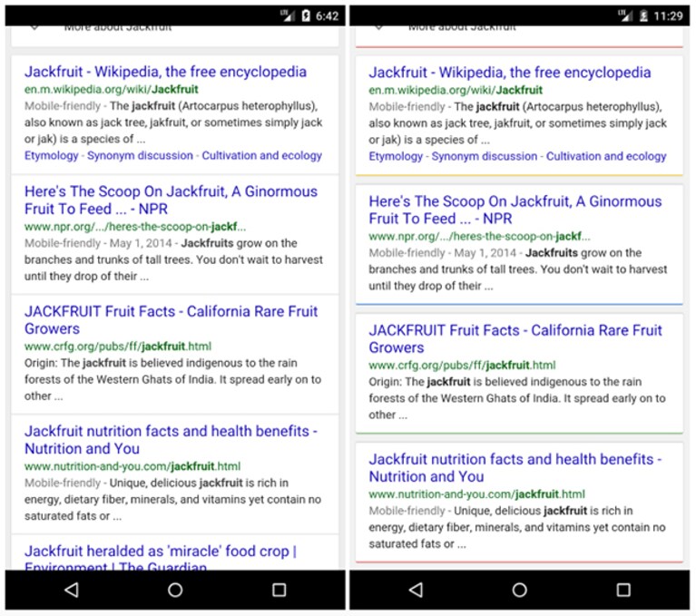Click the 'Synonym discussion' sitelink on the right phone
The height and width of the screenshot is (616, 696).
pos(485,157)
